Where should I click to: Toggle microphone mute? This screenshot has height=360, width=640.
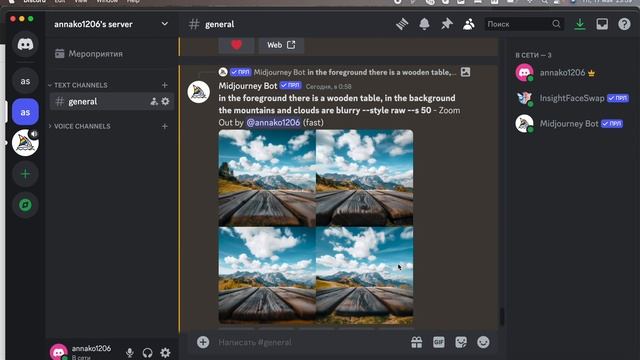click(129, 352)
